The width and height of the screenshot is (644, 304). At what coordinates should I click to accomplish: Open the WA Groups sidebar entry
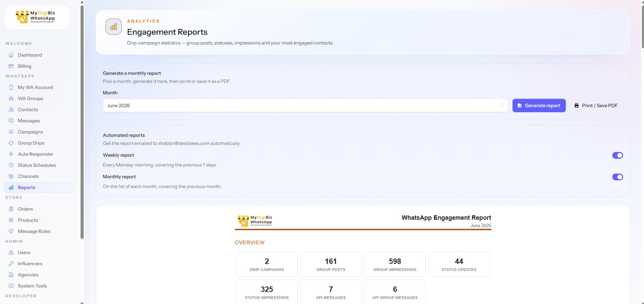39,98
